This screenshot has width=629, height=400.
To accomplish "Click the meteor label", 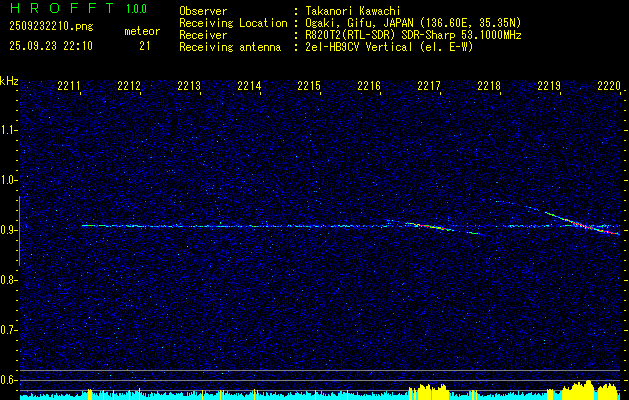I will (142, 31).
